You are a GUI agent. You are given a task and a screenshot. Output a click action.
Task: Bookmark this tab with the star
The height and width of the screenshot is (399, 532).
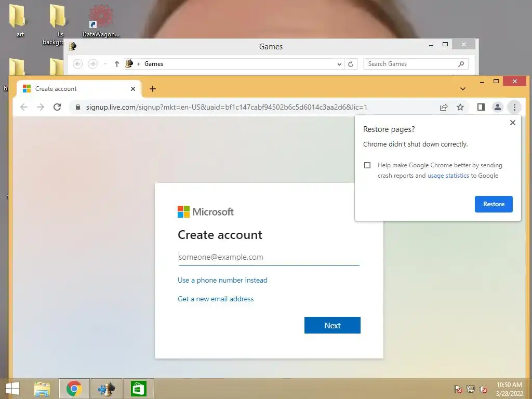tap(460, 107)
